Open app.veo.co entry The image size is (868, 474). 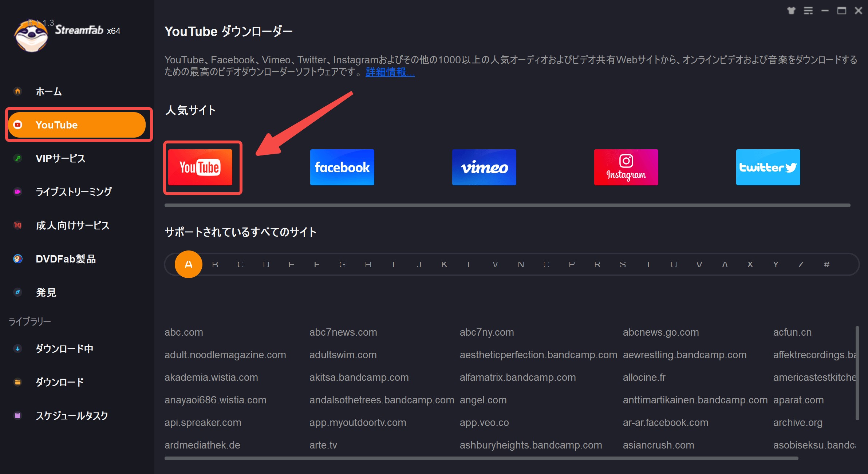484,422
